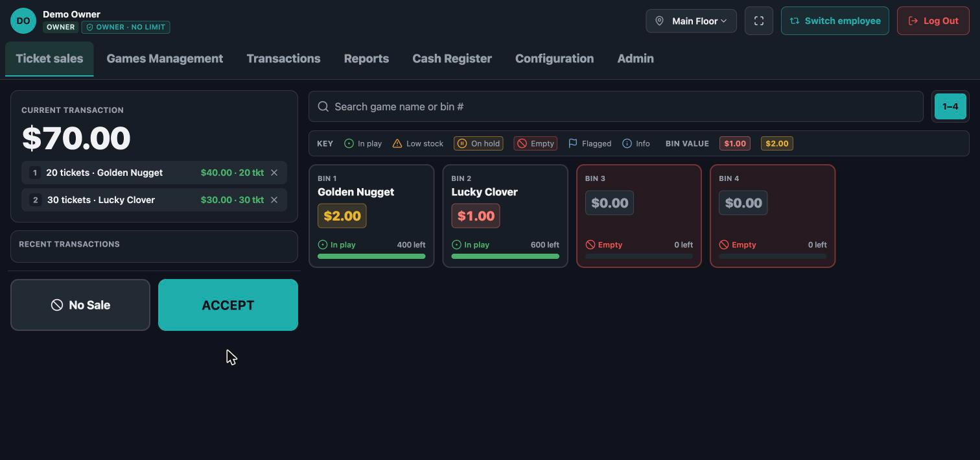
Task: Click Golden Nugget green stock progress bar
Action: 371,256
